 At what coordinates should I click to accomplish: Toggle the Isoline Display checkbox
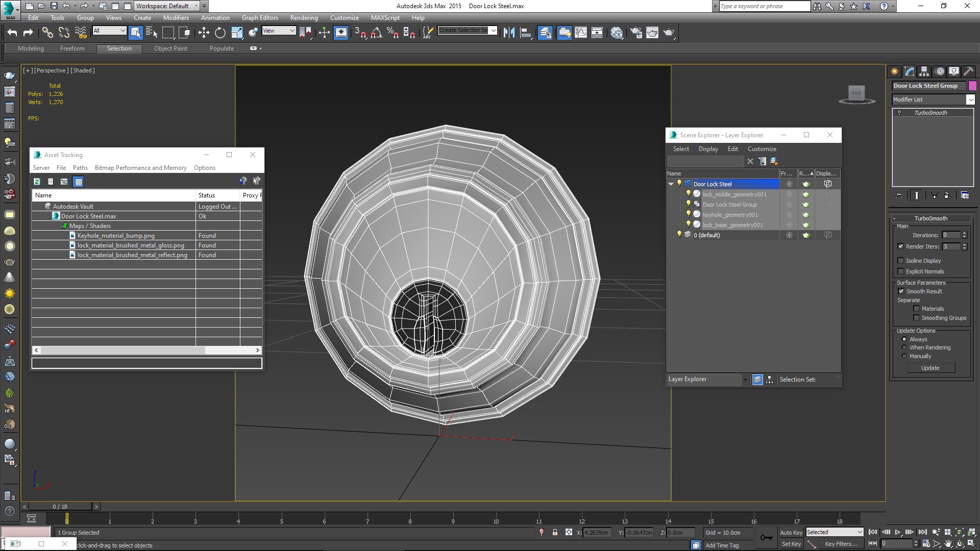pos(901,261)
